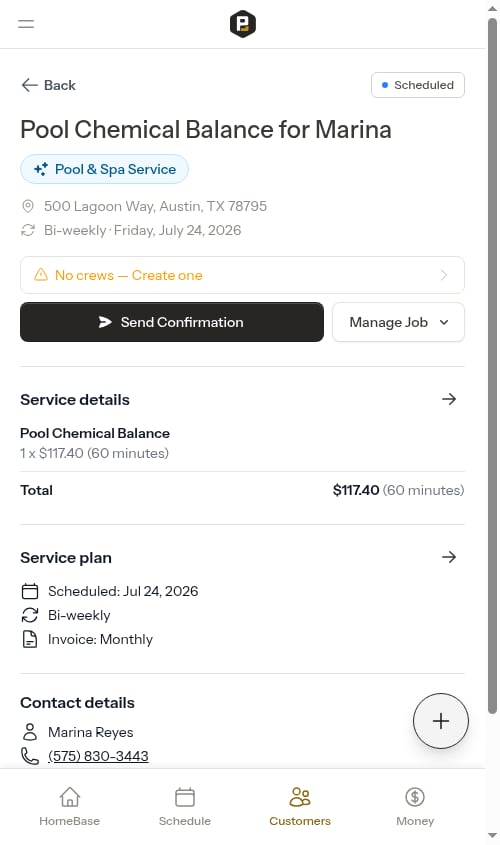Click the Send Confirmation button

point(172,322)
